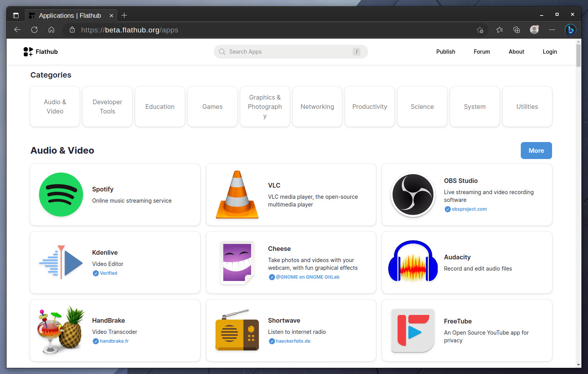Open the Cheese app icon

pos(237,262)
